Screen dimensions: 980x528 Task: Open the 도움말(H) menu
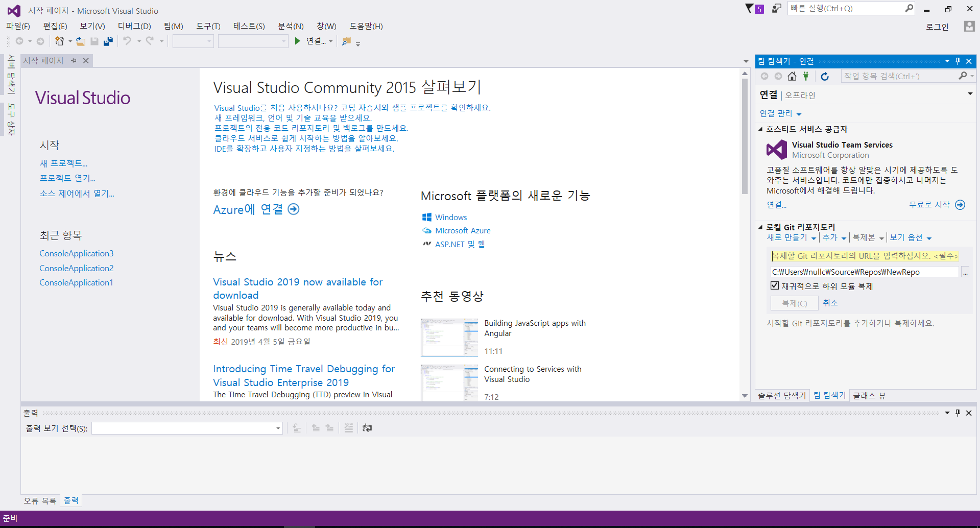[x=366, y=26]
